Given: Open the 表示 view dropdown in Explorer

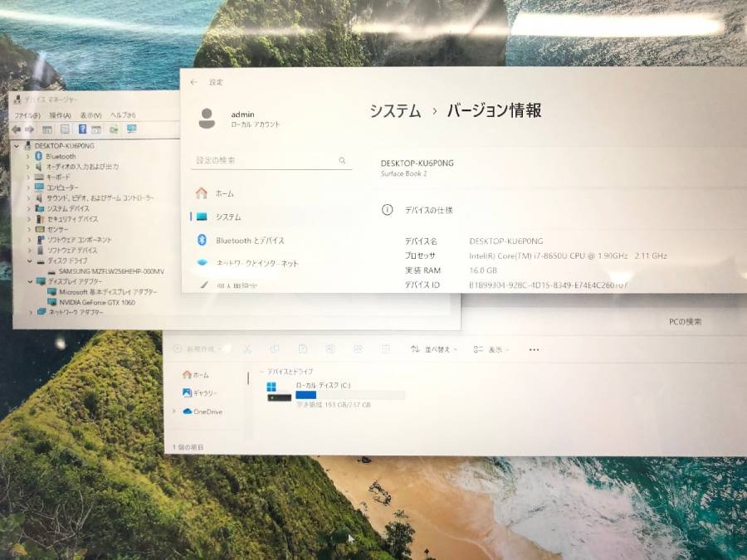Looking at the screenshot, I should [x=491, y=349].
